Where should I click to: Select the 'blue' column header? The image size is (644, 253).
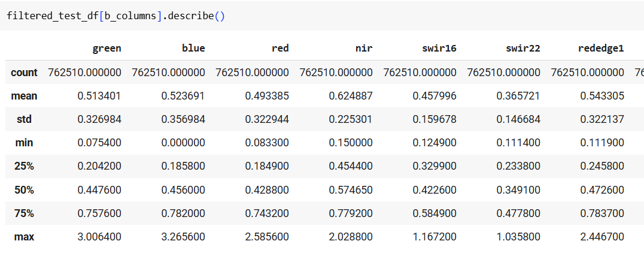(x=193, y=49)
